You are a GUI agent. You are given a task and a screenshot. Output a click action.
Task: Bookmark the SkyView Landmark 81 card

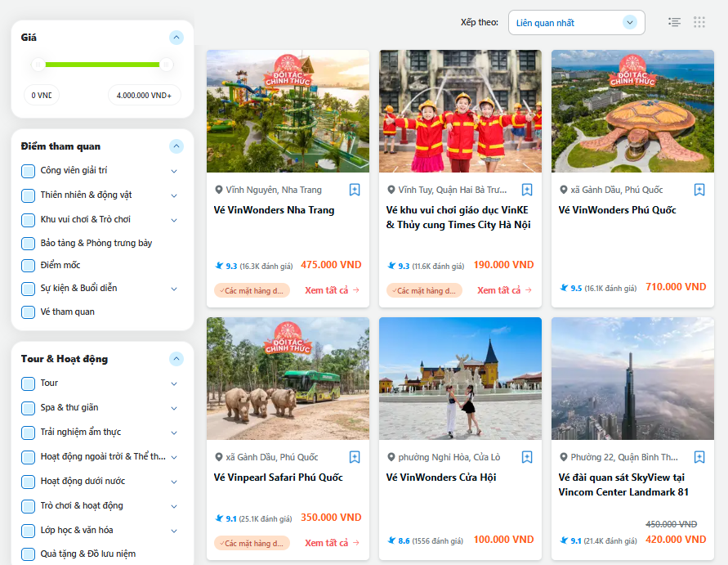(x=699, y=457)
